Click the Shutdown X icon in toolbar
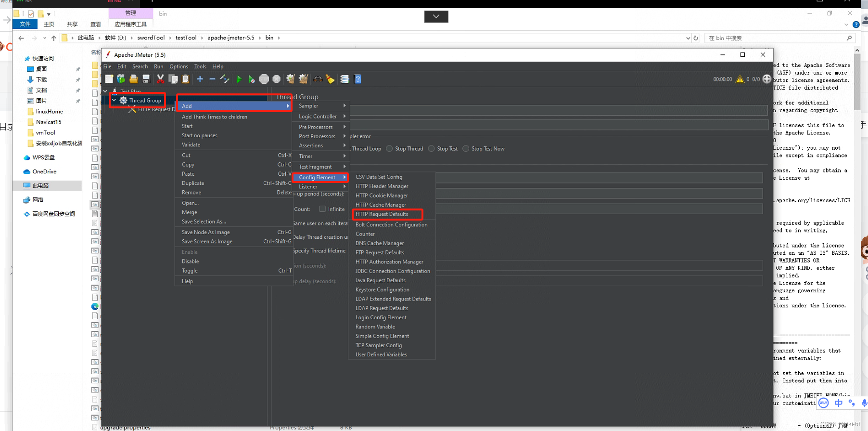Viewport: 868px width, 431px height. (x=277, y=79)
